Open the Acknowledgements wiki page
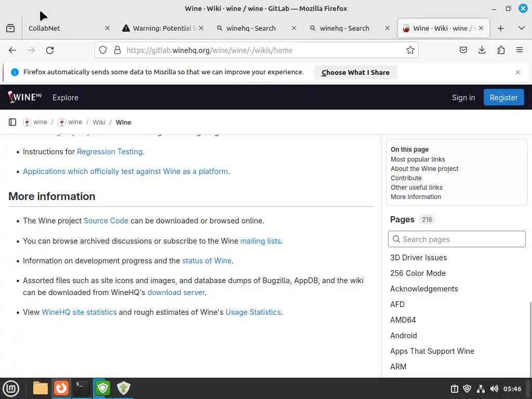Viewport: 532px width, 399px height. pos(424,289)
